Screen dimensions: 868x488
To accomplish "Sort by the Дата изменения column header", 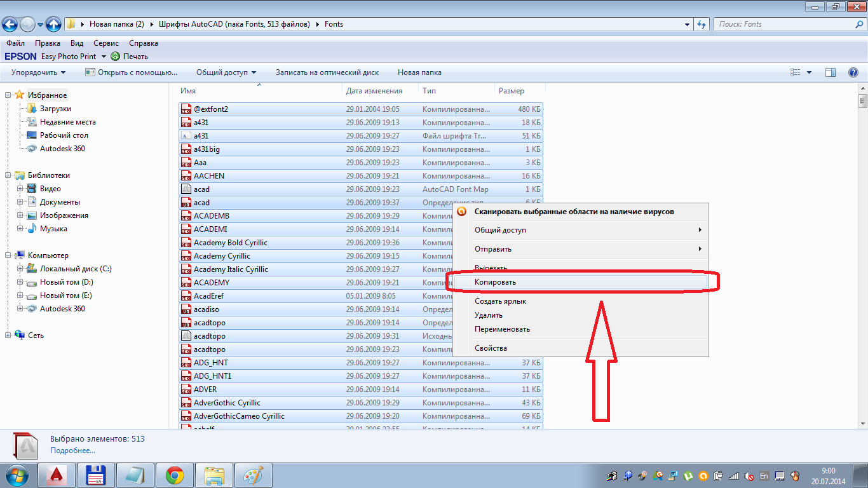I will coord(380,91).
